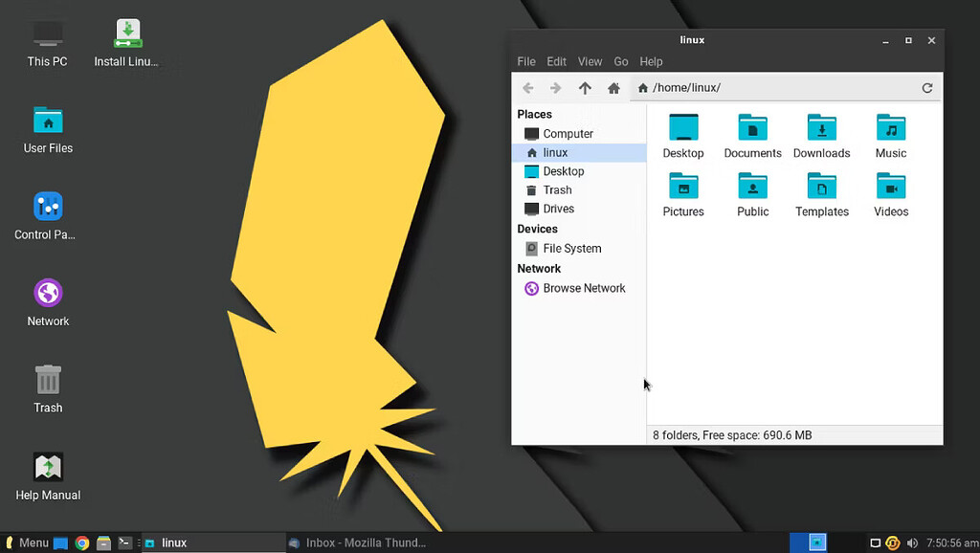Select Desktop in the Places sidebar
Viewport: 980px width, 553px height.
coord(563,171)
